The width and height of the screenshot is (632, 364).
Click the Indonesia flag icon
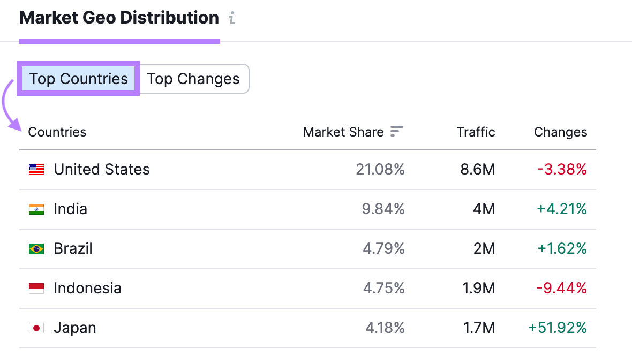(35, 288)
